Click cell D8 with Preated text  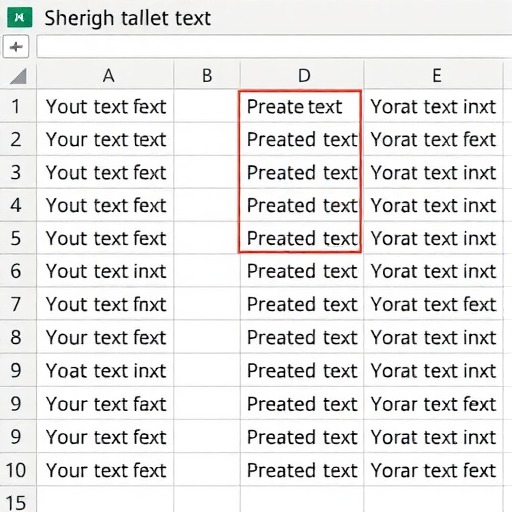(302, 337)
